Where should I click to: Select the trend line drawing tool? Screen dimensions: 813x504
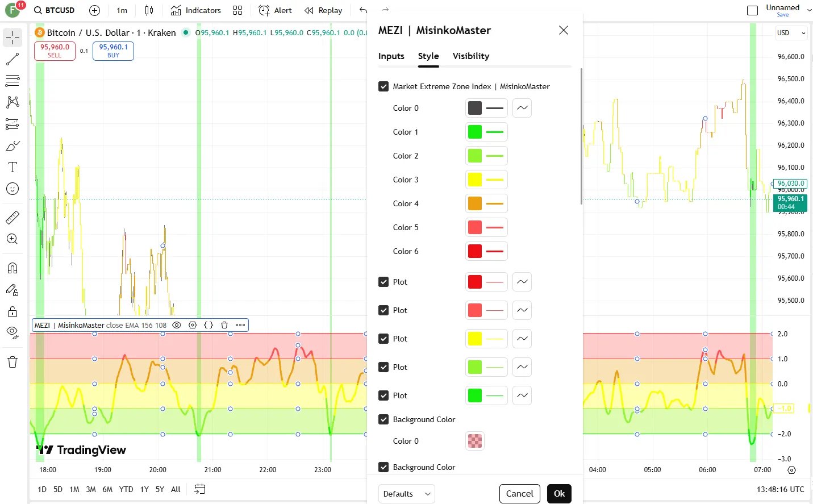coord(12,59)
